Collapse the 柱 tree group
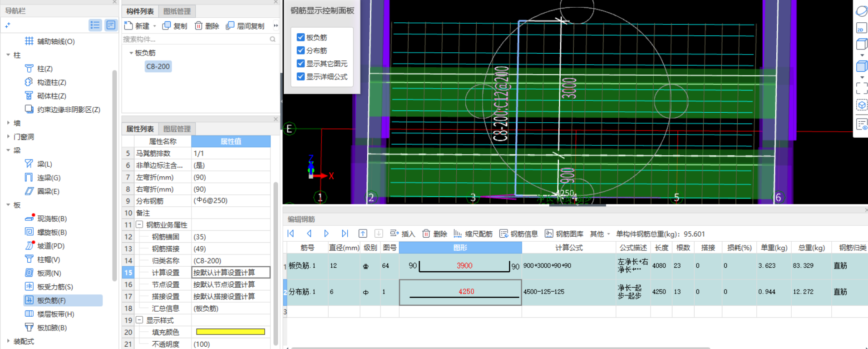868x349 pixels. coord(8,55)
